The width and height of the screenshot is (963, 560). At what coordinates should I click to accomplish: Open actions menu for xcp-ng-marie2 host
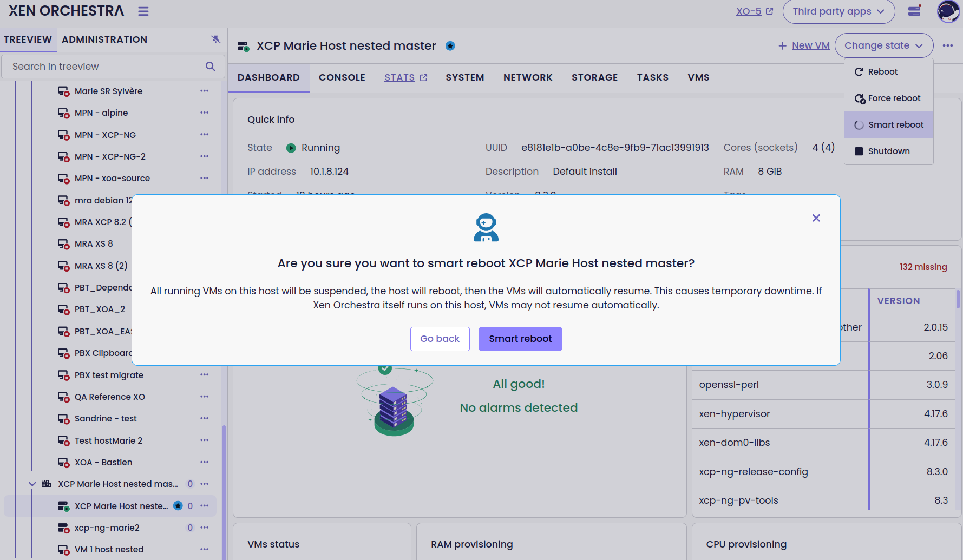click(204, 528)
